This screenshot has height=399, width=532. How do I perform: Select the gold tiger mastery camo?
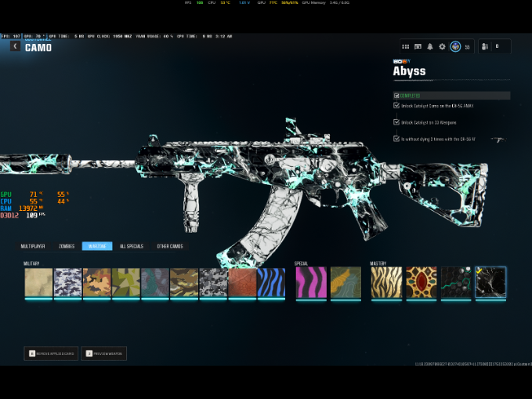click(386, 283)
